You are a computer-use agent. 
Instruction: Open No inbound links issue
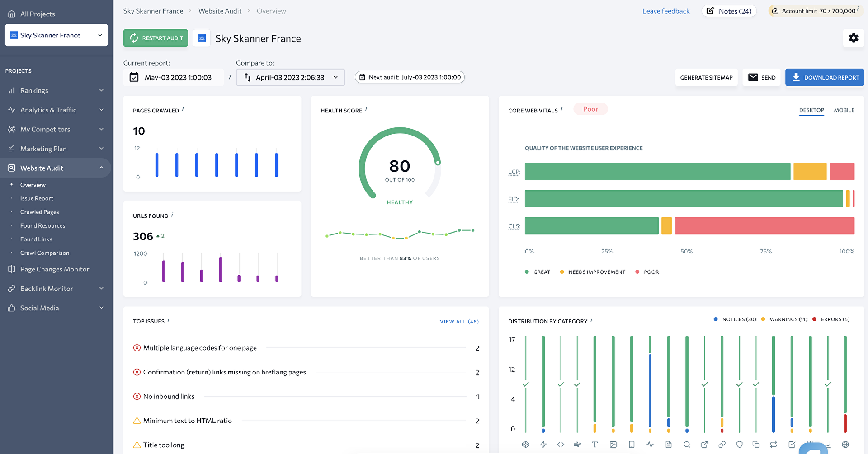[169, 397]
